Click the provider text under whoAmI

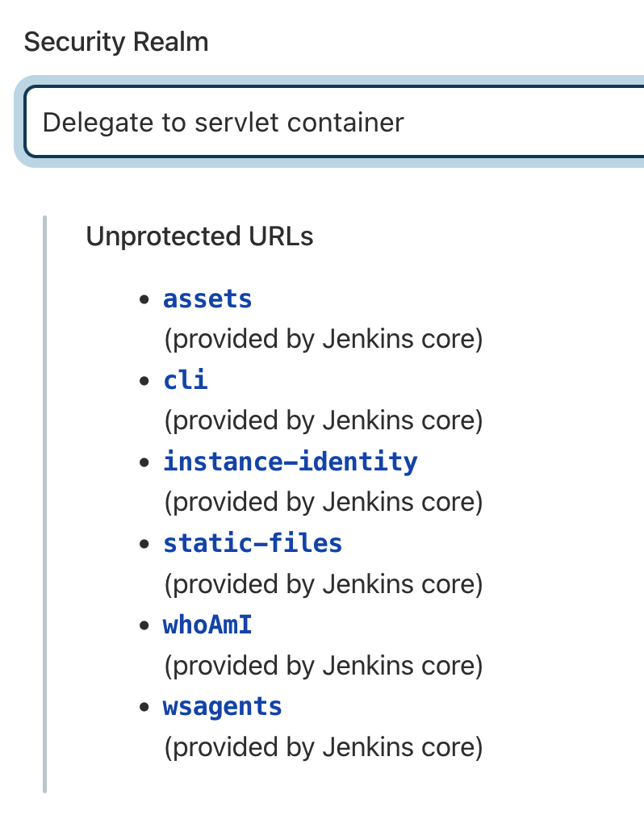pyautogui.click(x=323, y=666)
